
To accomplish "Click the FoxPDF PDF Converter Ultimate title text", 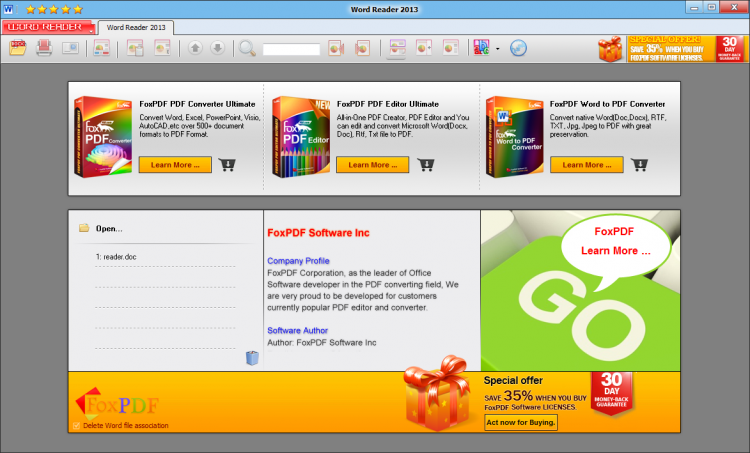I will pos(197,104).
